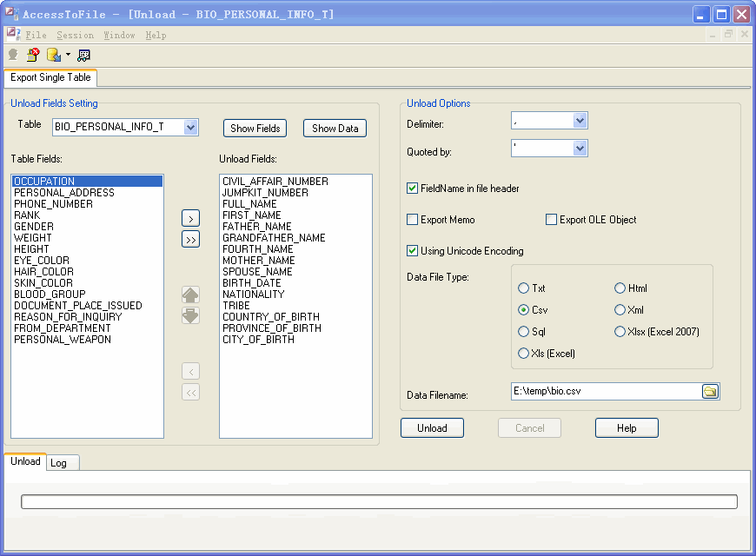Select PERSONAL_WEAPON in Table Fields
The height and width of the screenshot is (556, 756).
(87, 340)
